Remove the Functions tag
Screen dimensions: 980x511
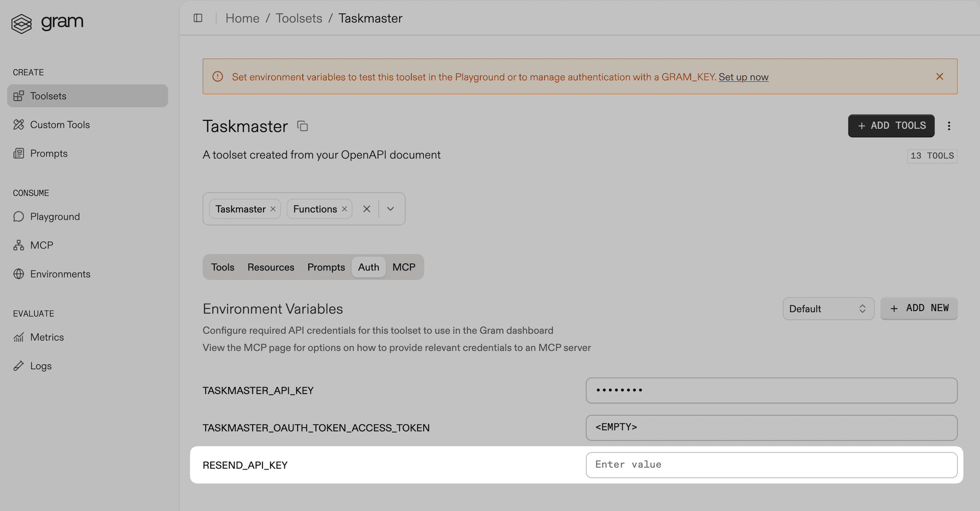345,209
